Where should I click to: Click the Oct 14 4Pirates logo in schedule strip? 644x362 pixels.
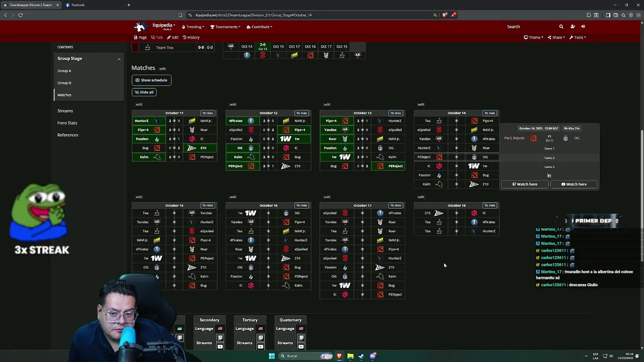(x=247, y=55)
